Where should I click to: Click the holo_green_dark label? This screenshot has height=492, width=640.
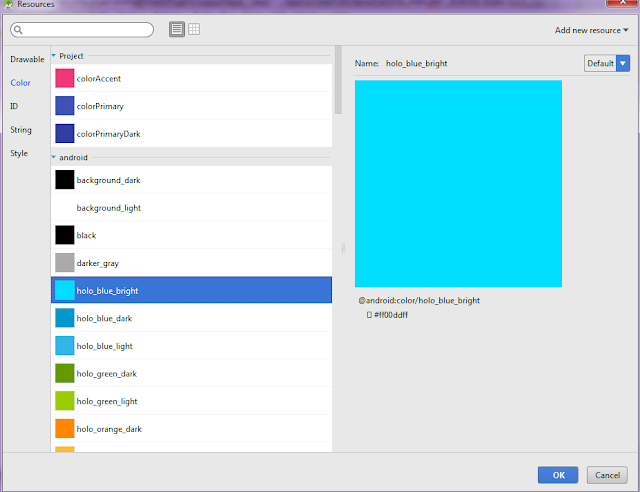coord(107,374)
